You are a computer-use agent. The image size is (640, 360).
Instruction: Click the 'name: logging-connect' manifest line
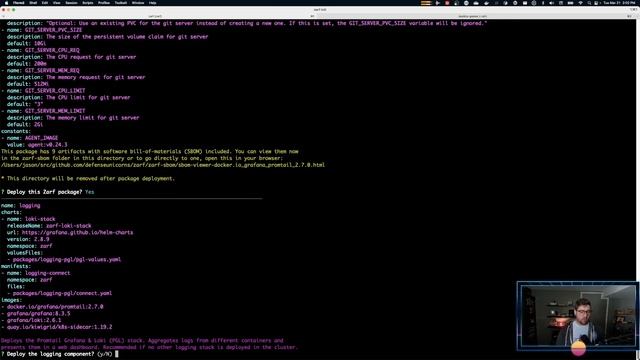coord(36,273)
